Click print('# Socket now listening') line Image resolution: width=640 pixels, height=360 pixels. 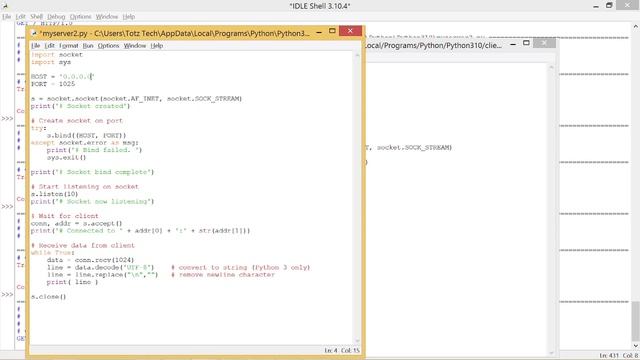coord(92,202)
